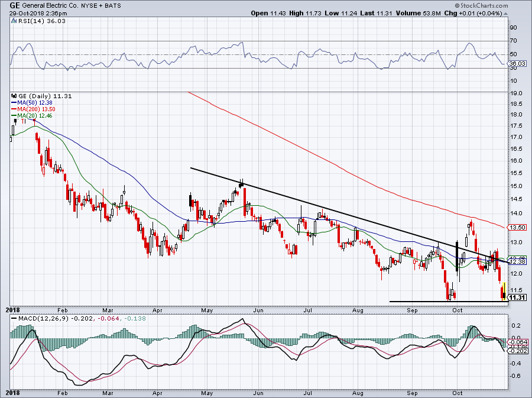Click the -0.202 MACD tag on right axis
This screenshot has width=532, height=398.
(517, 351)
